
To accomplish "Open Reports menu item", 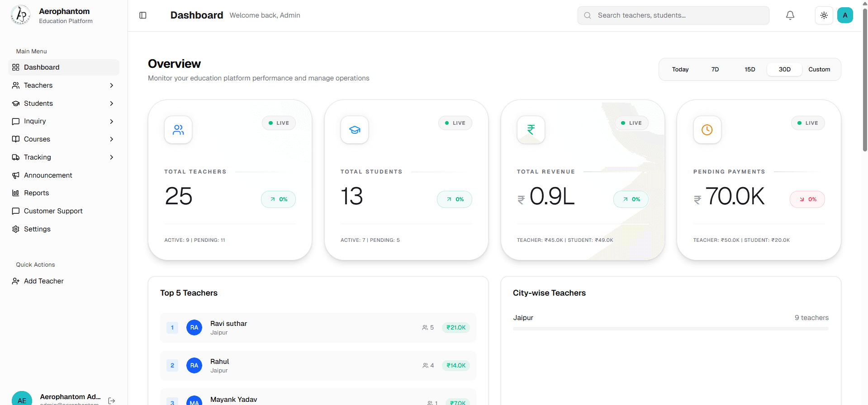I will [x=64, y=193].
